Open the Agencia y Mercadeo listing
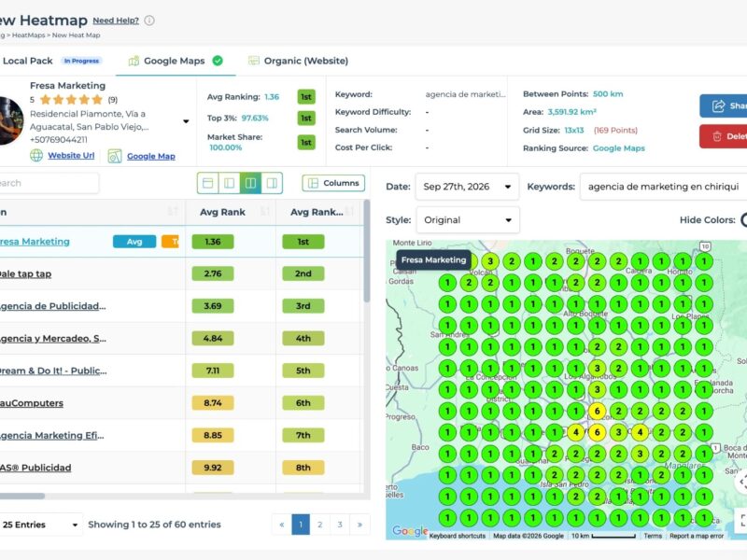 pyautogui.click(x=52, y=339)
